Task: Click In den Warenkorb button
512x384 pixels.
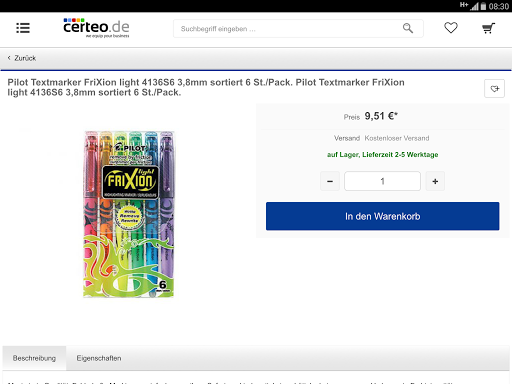Action: pyautogui.click(x=382, y=216)
